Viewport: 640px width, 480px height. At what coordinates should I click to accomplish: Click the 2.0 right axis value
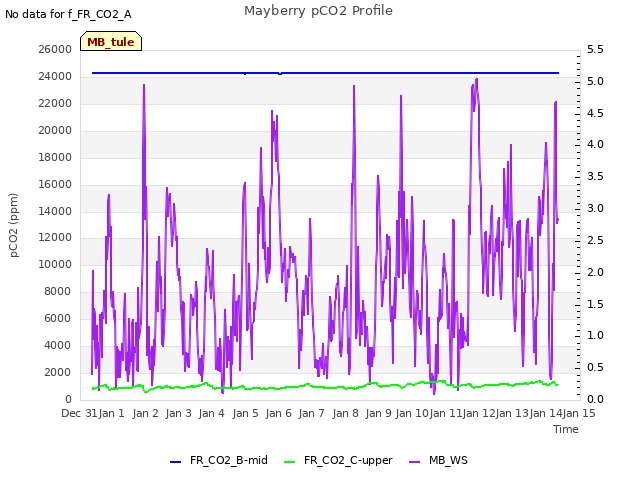[595, 272]
